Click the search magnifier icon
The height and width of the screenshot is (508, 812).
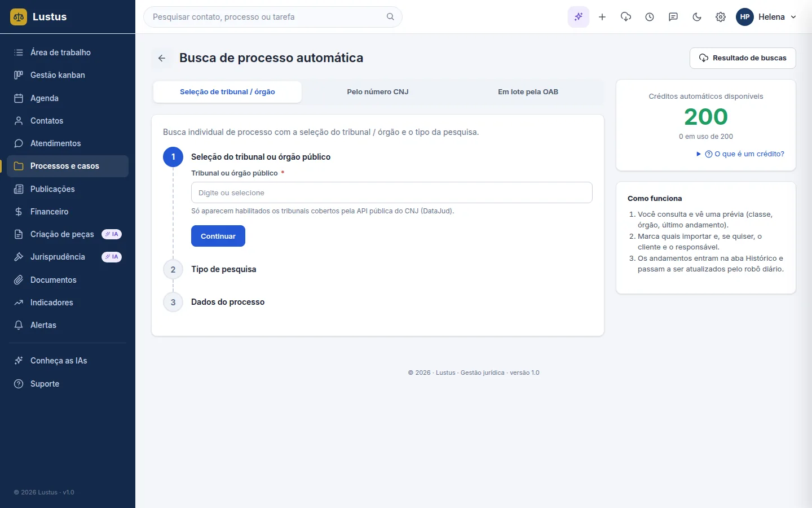[x=390, y=17]
